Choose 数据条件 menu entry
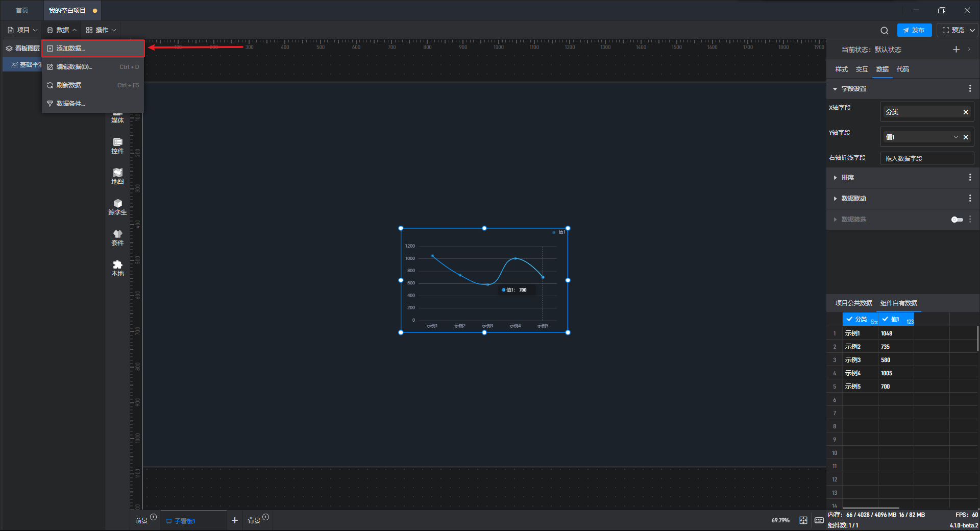Screen dimensions: 980x531 [93, 104]
